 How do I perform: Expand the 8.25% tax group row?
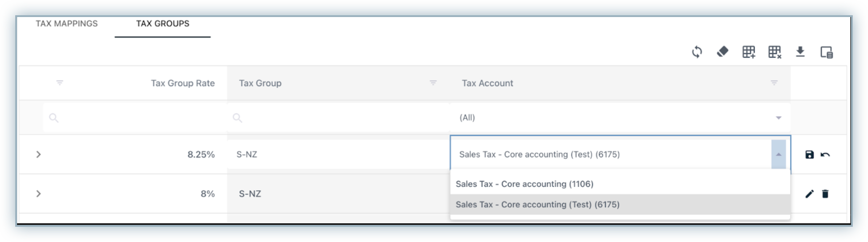(39, 155)
